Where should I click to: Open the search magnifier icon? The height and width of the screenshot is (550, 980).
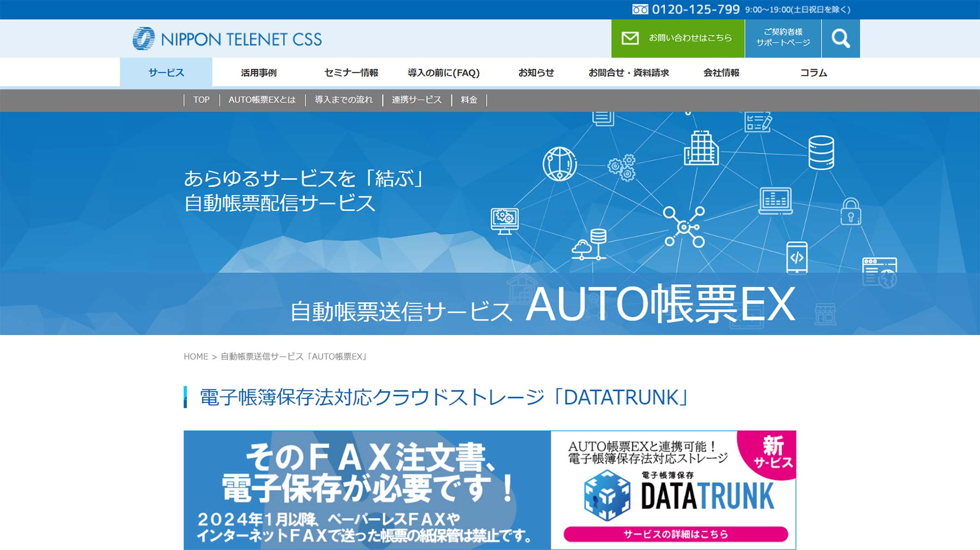pyautogui.click(x=841, y=38)
